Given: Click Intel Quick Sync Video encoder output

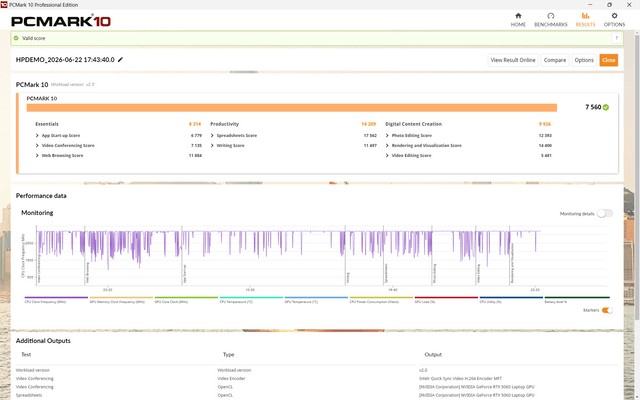Looking at the screenshot, I should pyautogui.click(x=460, y=379).
